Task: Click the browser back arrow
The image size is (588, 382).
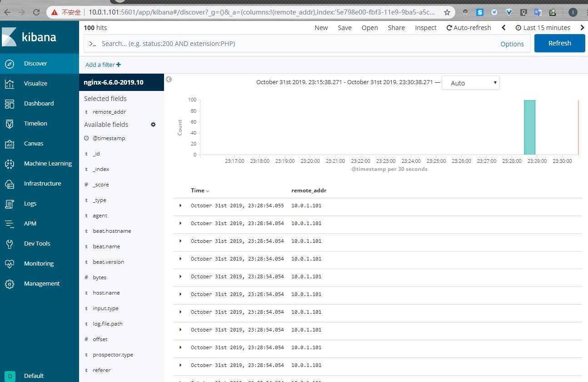Action: [x=7, y=12]
